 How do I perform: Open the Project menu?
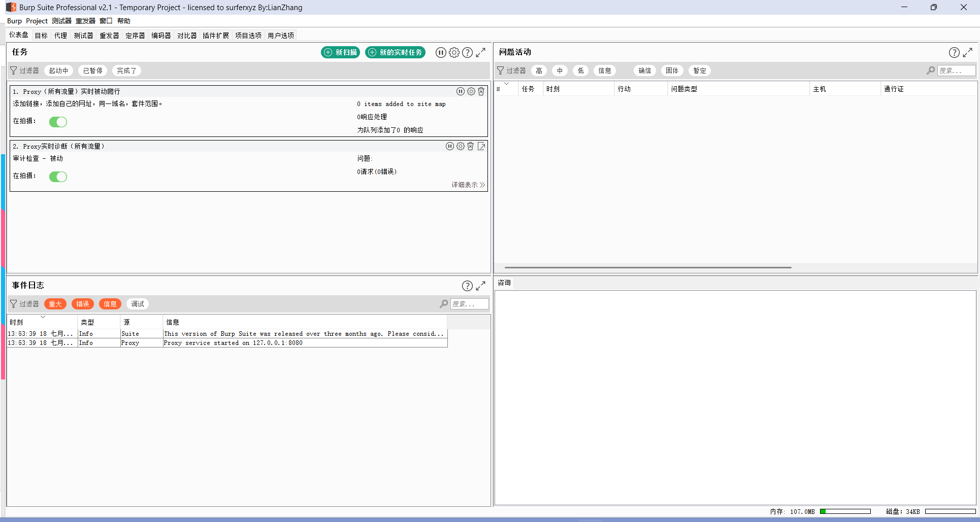coord(37,21)
